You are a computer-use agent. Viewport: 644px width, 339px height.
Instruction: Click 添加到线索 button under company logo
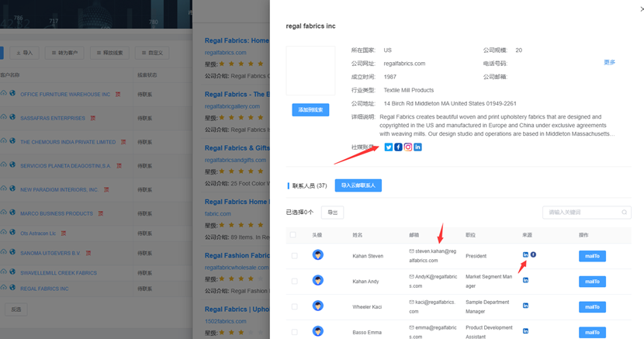coord(310,109)
